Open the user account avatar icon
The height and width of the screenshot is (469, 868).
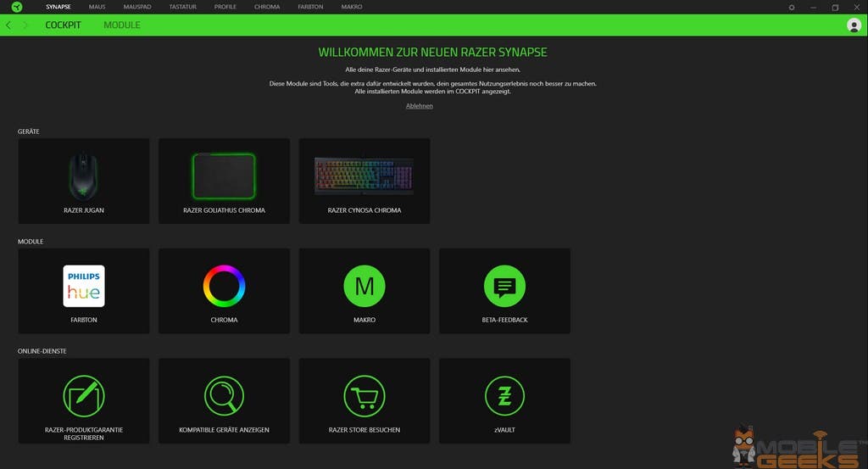click(854, 25)
